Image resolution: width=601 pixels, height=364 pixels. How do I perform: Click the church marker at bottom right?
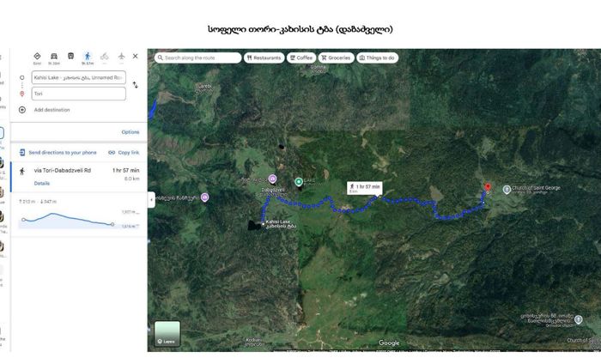pos(579,318)
